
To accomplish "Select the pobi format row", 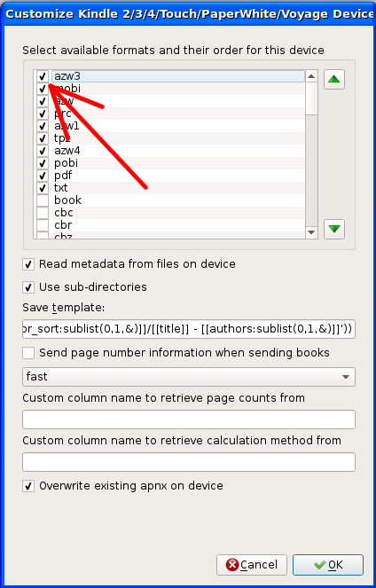I will point(169,163).
